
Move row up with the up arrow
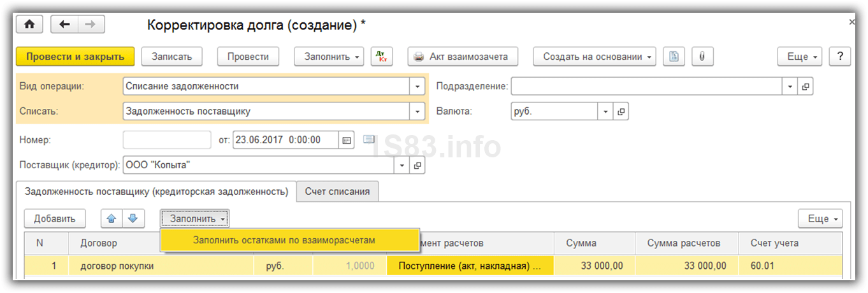(x=111, y=218)
